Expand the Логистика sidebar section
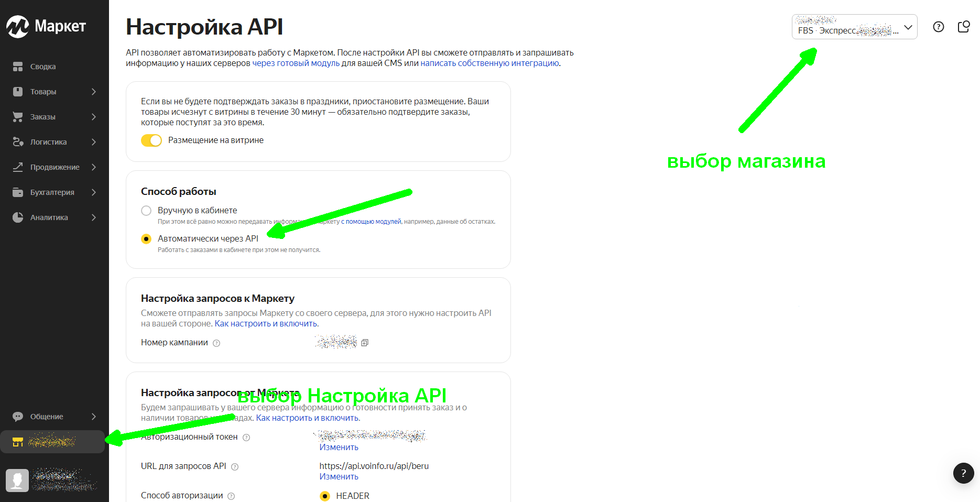Viewport: 980px width, 502px height. [55, 142]
